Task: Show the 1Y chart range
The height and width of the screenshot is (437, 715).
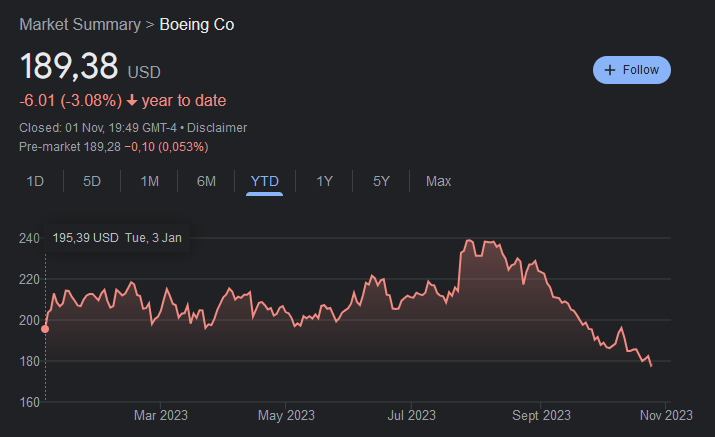Action: click(325, 181)
